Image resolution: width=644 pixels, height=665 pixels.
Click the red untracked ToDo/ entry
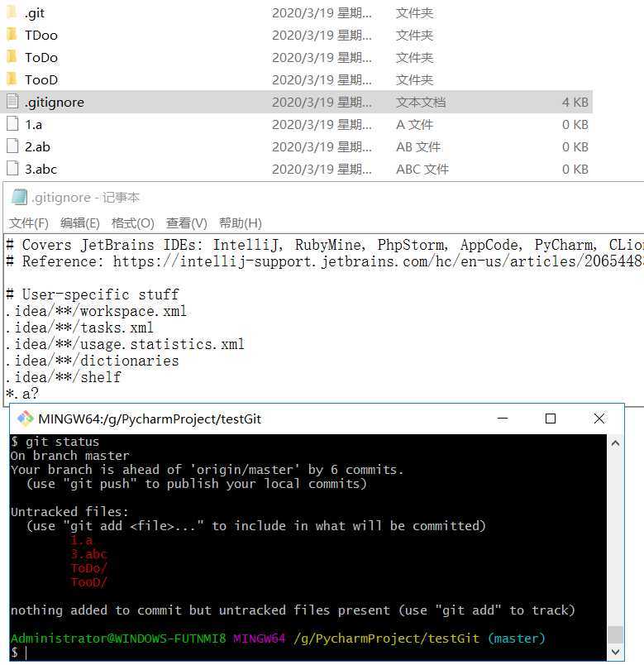pyautogui.click(x=89, y=568)
